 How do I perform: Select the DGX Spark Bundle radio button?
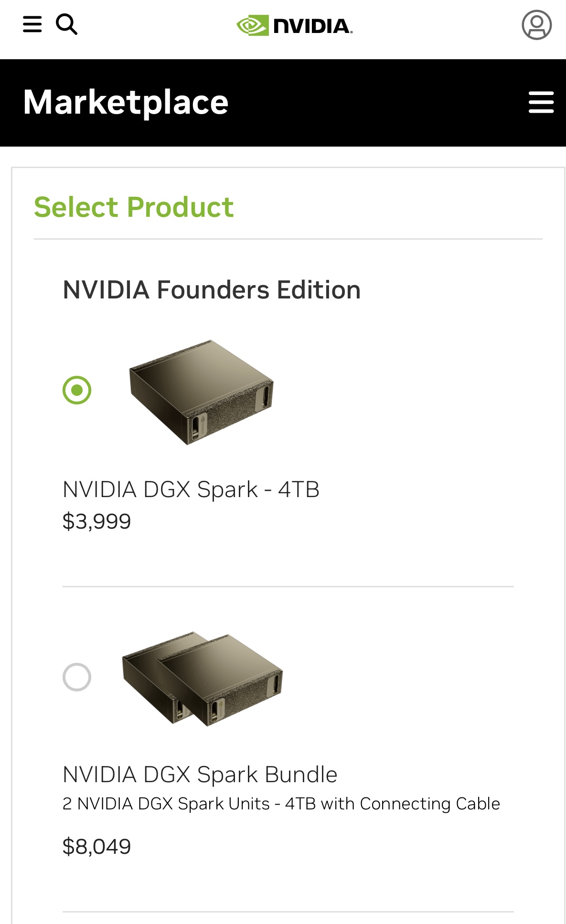tap(77, 677)
